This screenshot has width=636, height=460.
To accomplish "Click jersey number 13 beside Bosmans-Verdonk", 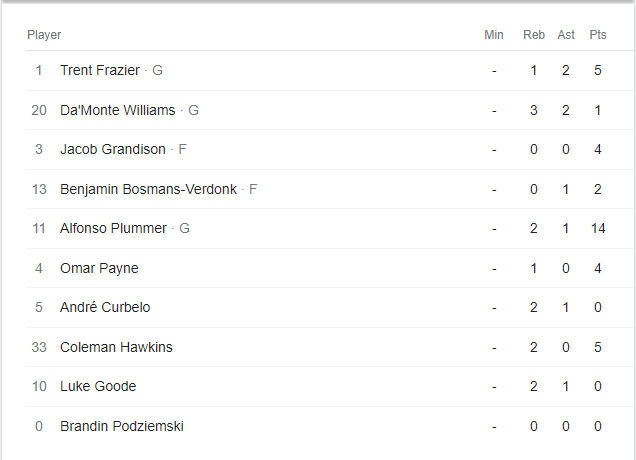I will 39,189.
